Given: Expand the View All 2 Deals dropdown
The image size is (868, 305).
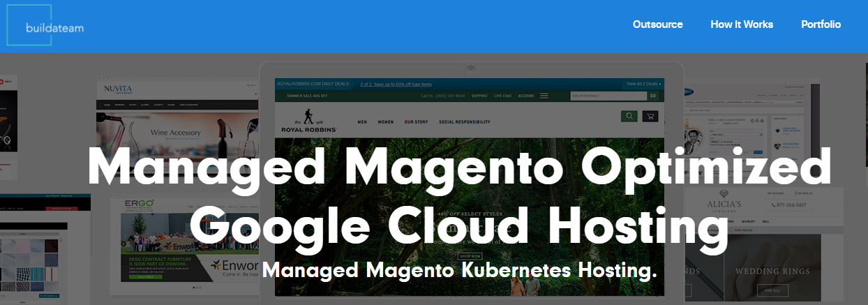Looking at the screenshot, I should coord(643,84).
